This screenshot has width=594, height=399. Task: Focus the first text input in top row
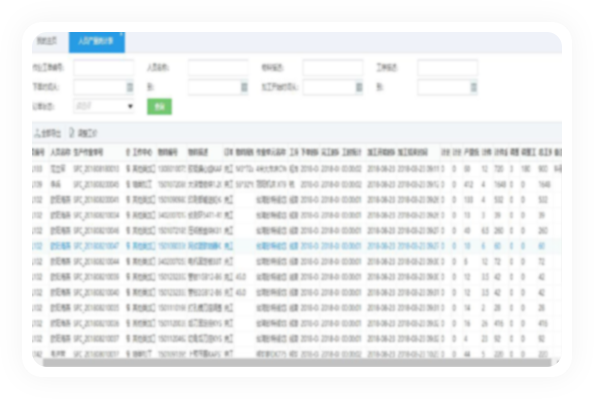(x=103, y=67)
